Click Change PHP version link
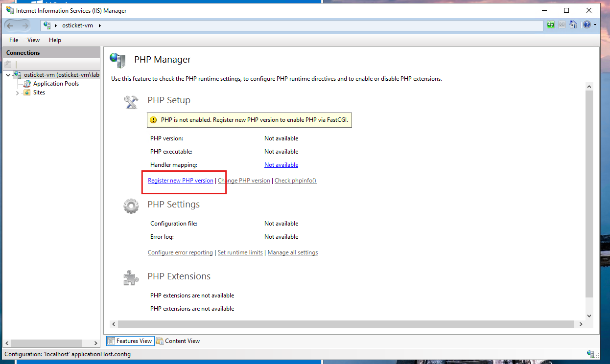The height and width of the screenshot is (364, 610). (244, 181)
